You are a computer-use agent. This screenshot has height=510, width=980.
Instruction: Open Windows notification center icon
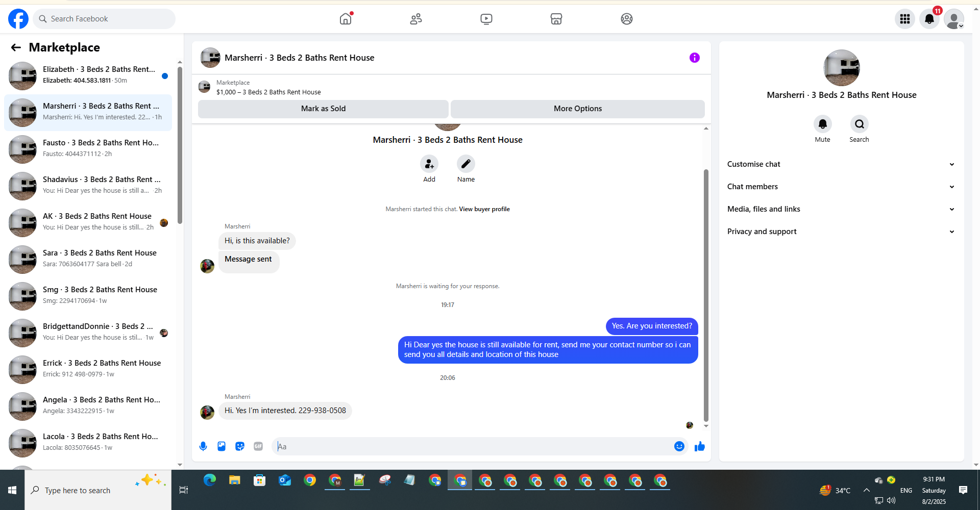[963, 490]
